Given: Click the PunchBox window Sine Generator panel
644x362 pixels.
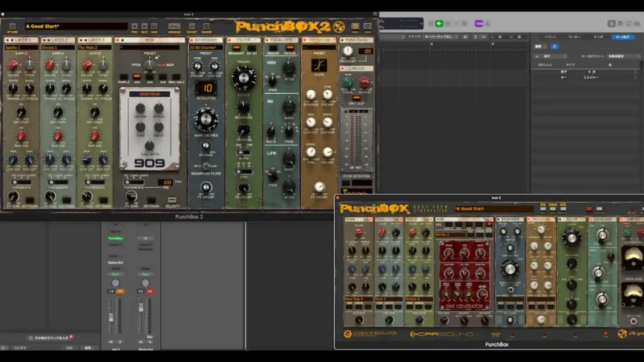Looking at the screenshot, I should [x=464, y=275].
